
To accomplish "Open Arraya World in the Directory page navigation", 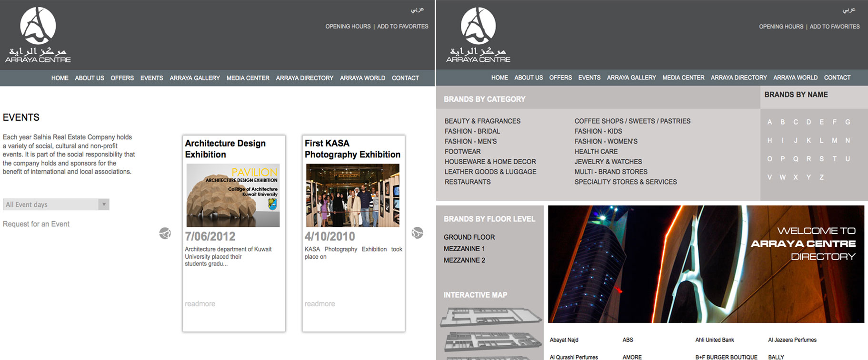I will (x=795, y=78).
